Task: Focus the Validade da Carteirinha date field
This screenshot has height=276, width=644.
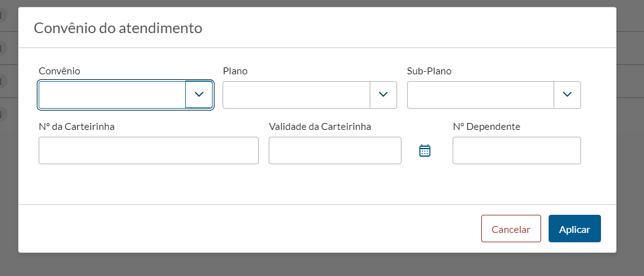Action: [335, 150]
